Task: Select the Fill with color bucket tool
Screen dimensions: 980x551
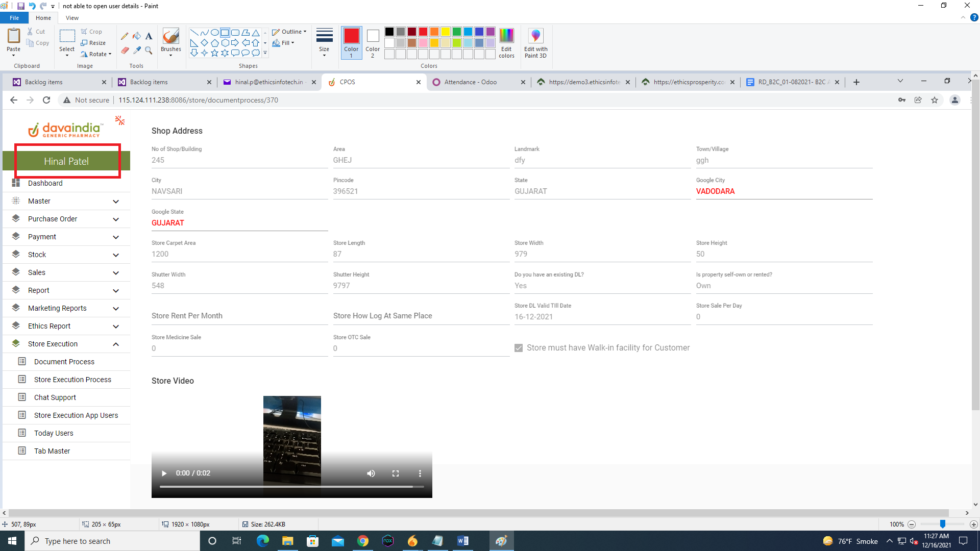Action: coord(137,36)
